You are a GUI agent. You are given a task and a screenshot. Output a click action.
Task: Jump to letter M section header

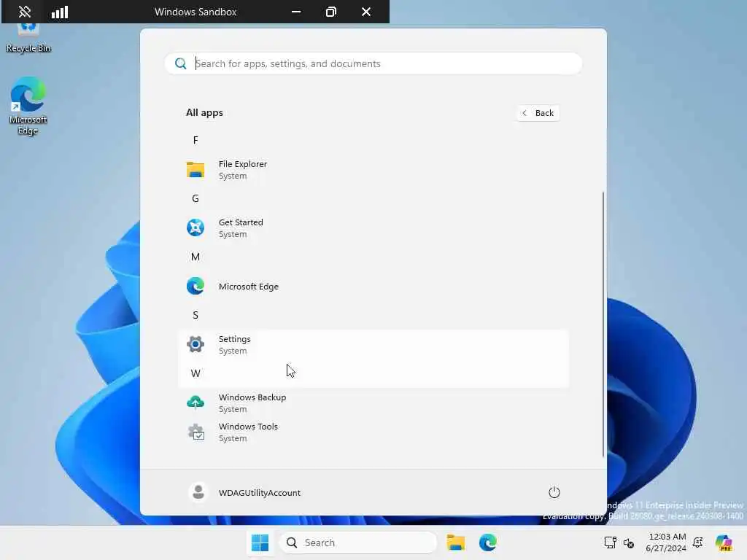tap(196, 257)
